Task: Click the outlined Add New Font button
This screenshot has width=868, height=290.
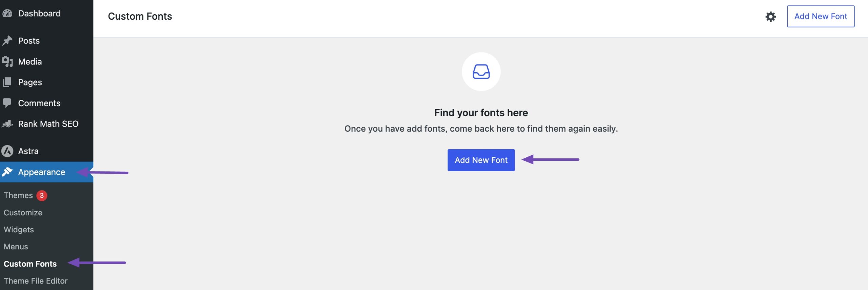Action: [820, 16]
